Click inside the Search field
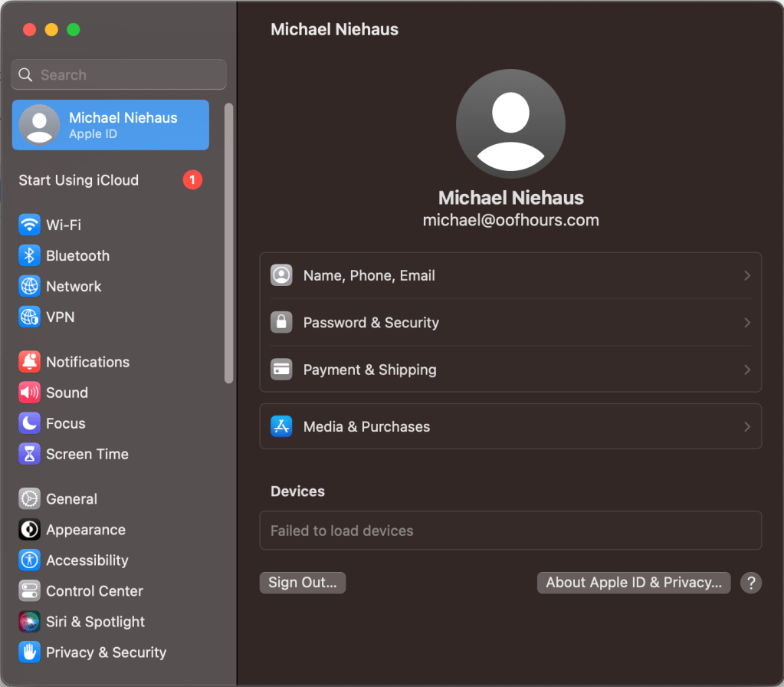784x687 pixels. [118, 74]
